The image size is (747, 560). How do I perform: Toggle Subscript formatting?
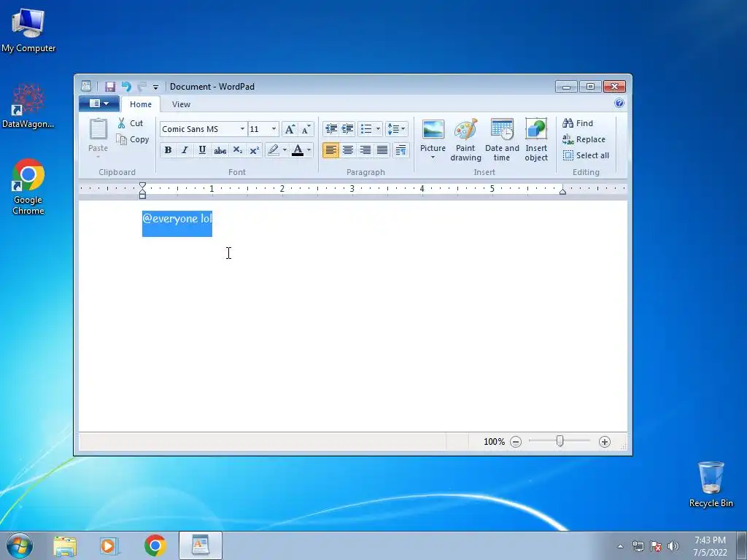point(237,150)
